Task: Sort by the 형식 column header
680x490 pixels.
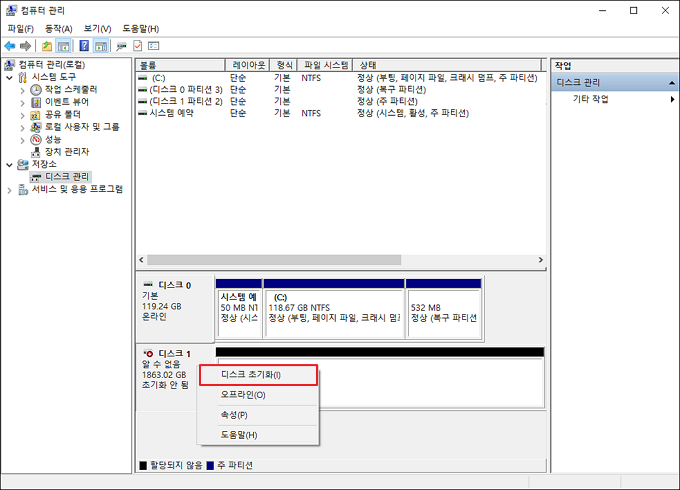Action: [283, 65]
